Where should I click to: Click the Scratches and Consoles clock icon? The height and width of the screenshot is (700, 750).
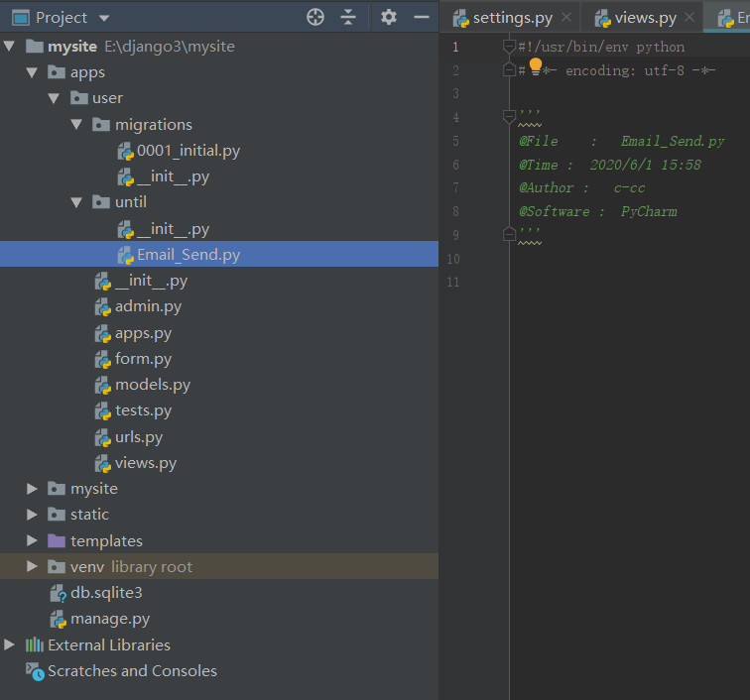click(35, 672)
